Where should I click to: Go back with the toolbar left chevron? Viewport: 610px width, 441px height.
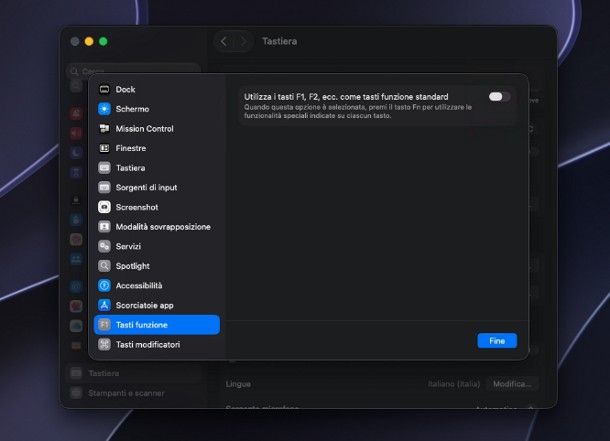pyautogui.click(x=223, y=41)
